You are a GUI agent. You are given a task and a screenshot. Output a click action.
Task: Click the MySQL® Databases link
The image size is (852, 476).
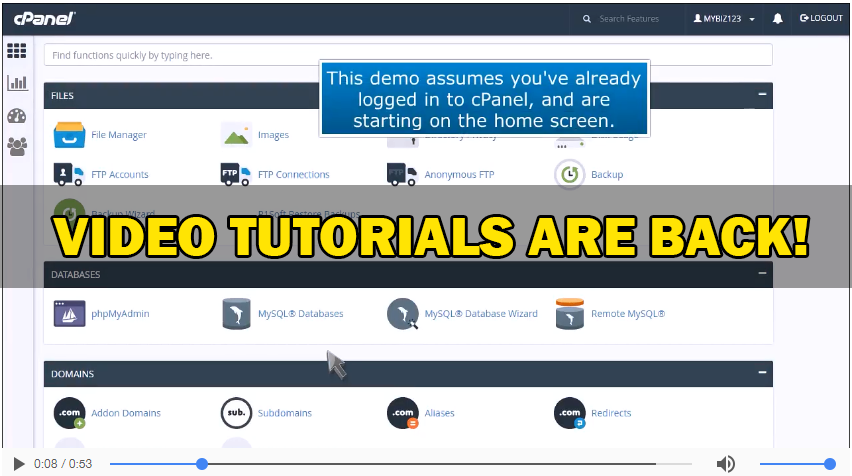coord(300,314)
